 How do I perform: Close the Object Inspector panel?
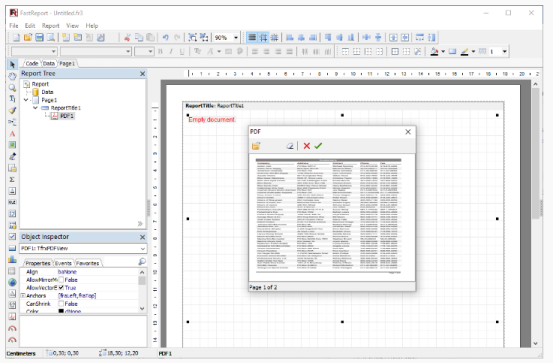tap(142, 237)
